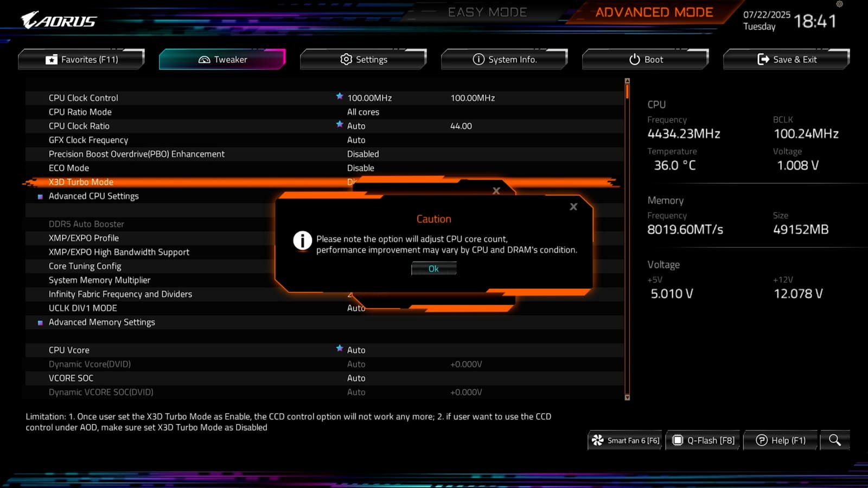The image size is (868, 488).
Task: Select the Dynamic Vcore(DVID) row
Action: click(324, 364)
